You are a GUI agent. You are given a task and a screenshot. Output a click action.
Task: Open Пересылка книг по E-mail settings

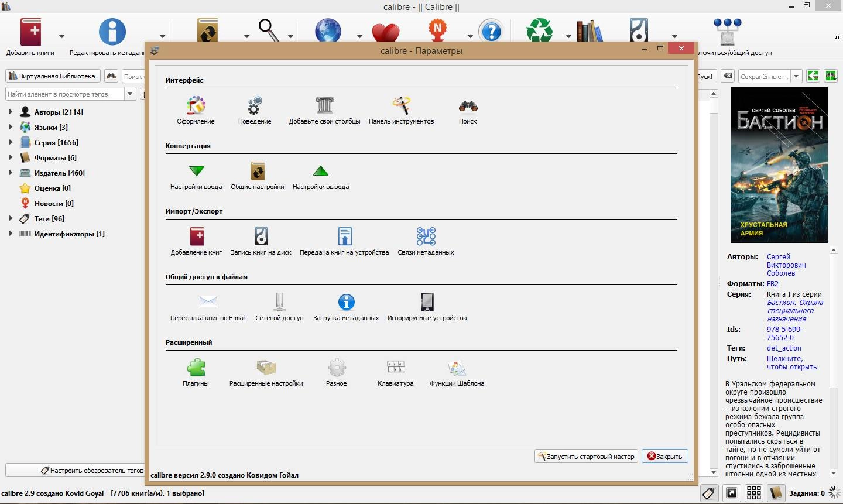(208, 307)
